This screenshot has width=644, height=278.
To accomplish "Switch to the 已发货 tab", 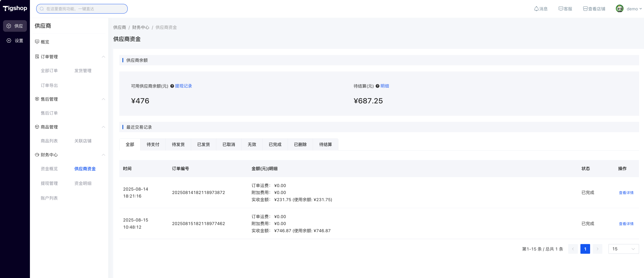I will coord(204,144).
